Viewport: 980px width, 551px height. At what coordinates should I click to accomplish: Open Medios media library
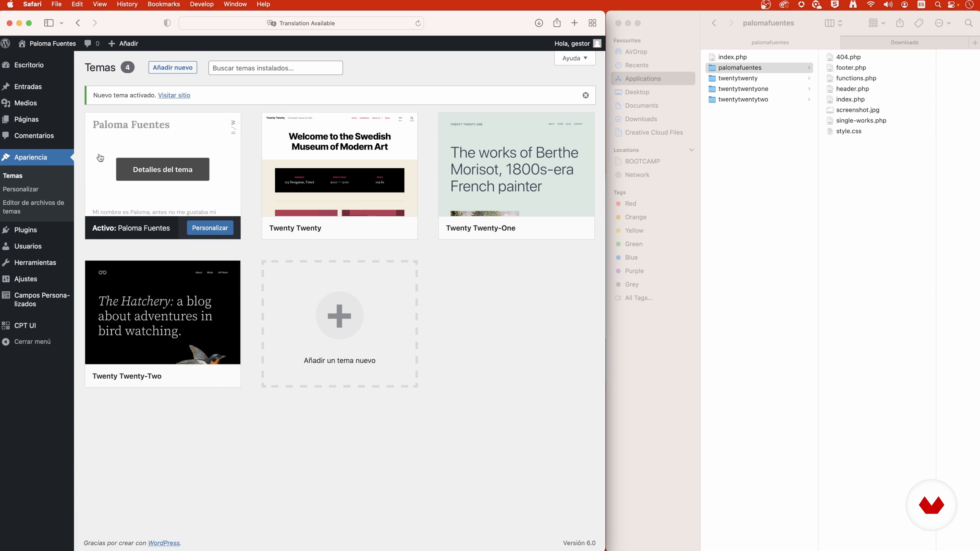pyautogui.click(x=26, y=103)
